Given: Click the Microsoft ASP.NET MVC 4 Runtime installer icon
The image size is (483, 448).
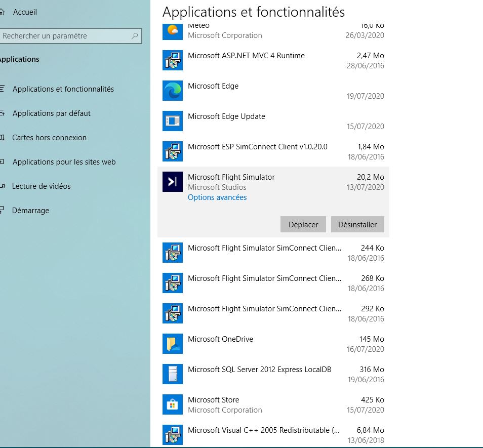Looking at the screenshot, I should [173, 60].
